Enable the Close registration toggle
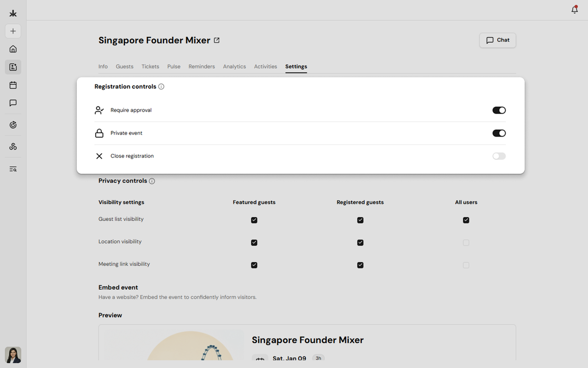 (x=499, y=156)
